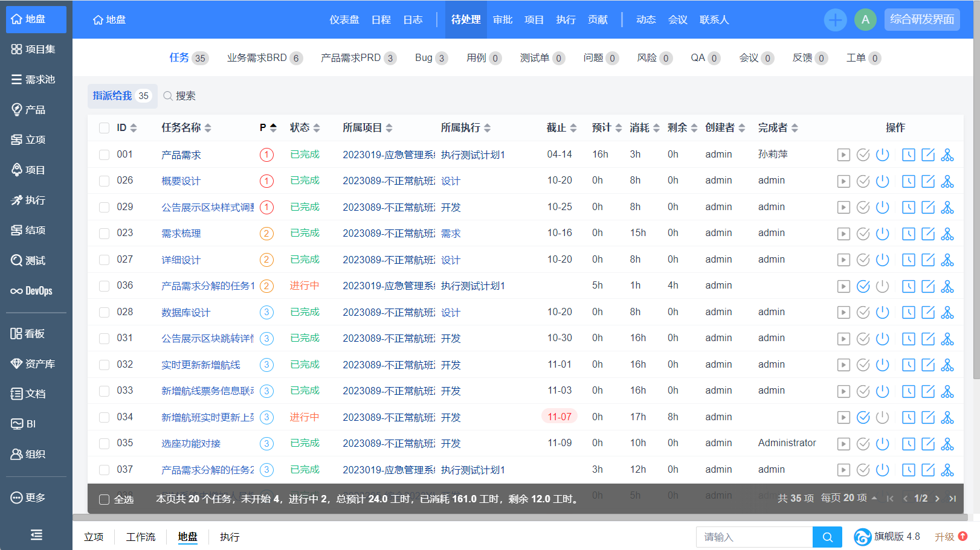Click the blue plus quick-create icon
Viewport: 980px width, 550px height.
(x=835, y=20)
